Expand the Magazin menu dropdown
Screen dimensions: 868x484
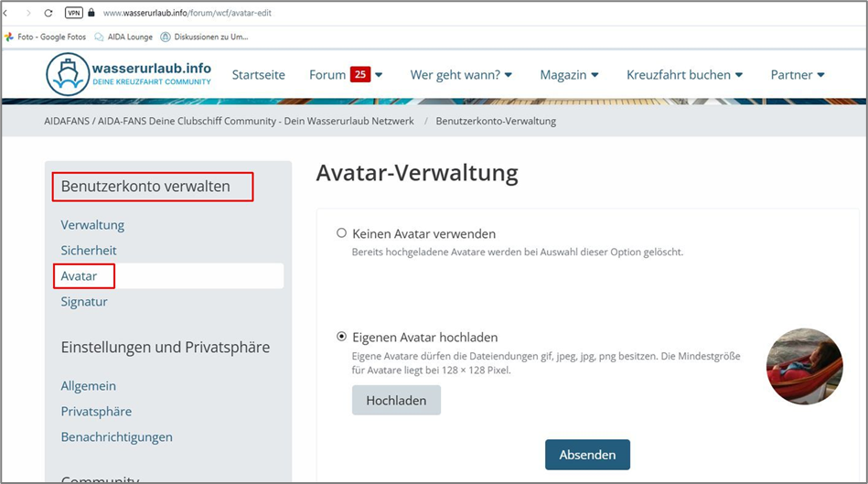(569, 75)
